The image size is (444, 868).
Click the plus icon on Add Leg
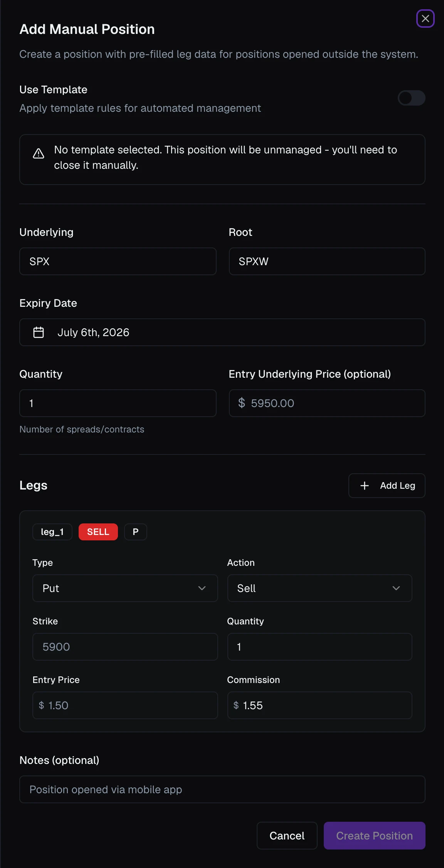pos(364,486)
